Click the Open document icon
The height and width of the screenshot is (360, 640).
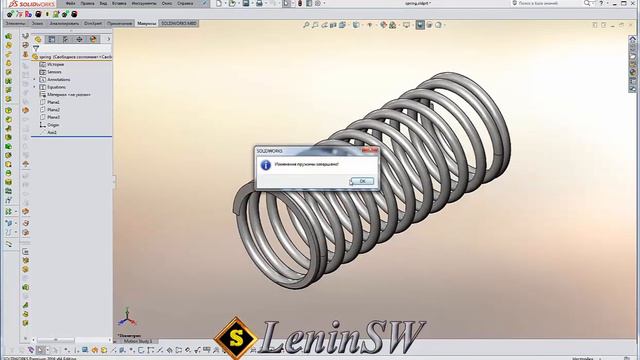pos(232,3)
